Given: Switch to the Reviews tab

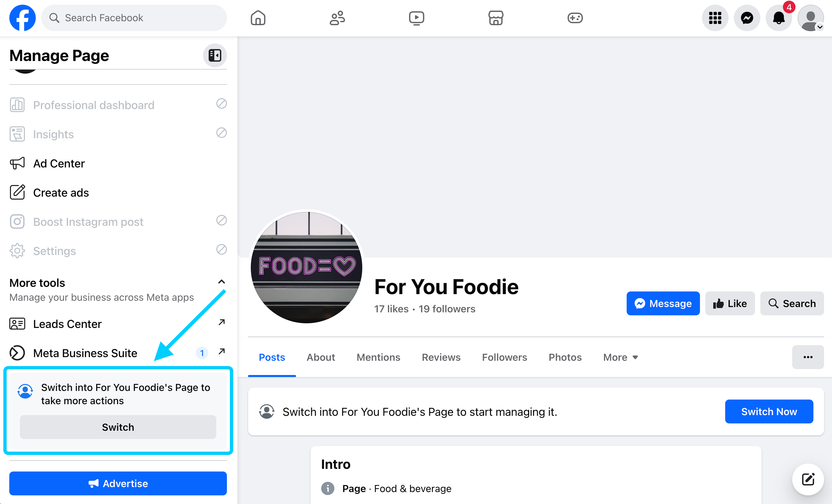Looking at the screenshot, I should tap(441, 357).
